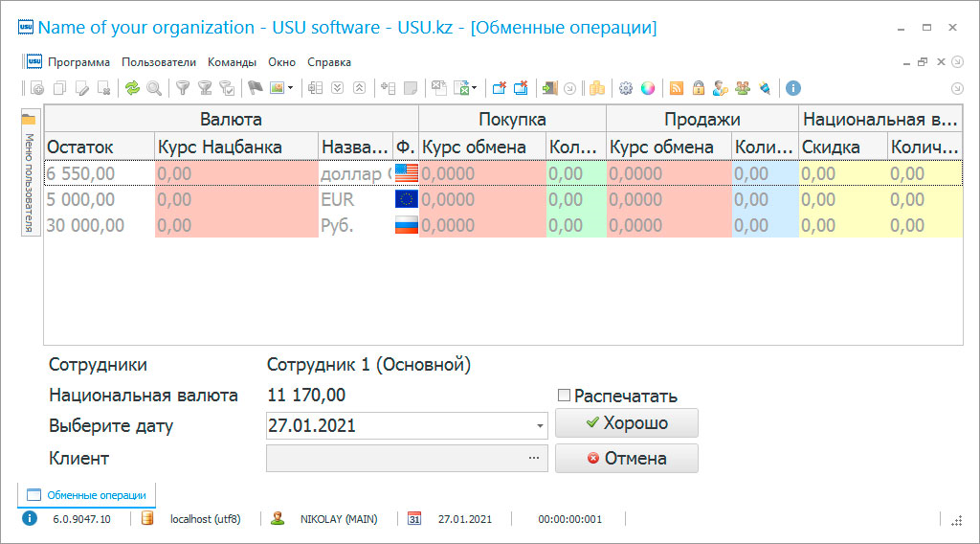This screenshot has height=544, width=980.
Task: Click the exit door icon
Action: point(549,88)
